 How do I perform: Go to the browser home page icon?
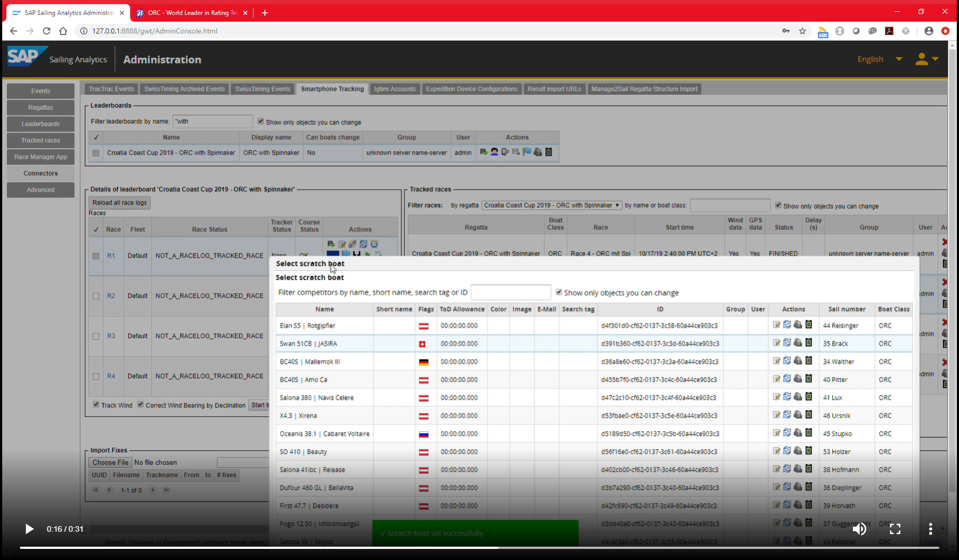(x=63, y=31)
